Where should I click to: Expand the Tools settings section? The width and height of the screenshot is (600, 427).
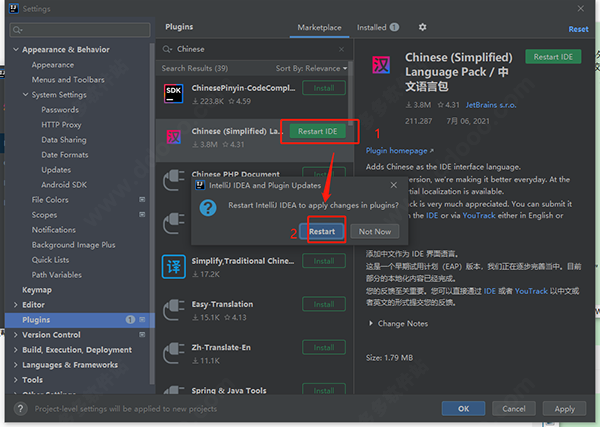click(x=16, y=380)
